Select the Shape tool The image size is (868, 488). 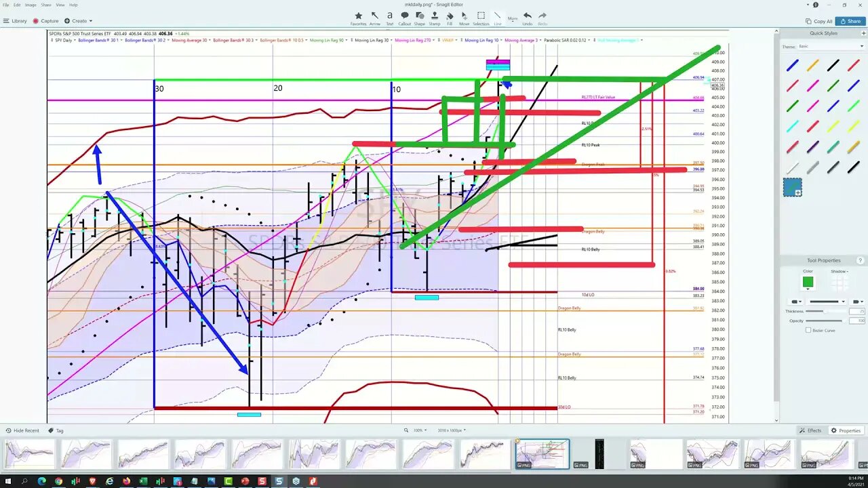coord(420,18)
